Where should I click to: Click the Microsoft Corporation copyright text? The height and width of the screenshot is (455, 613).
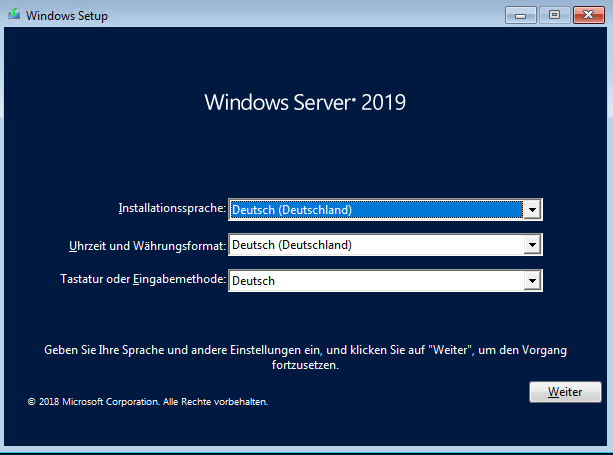(x=148, y=401)
